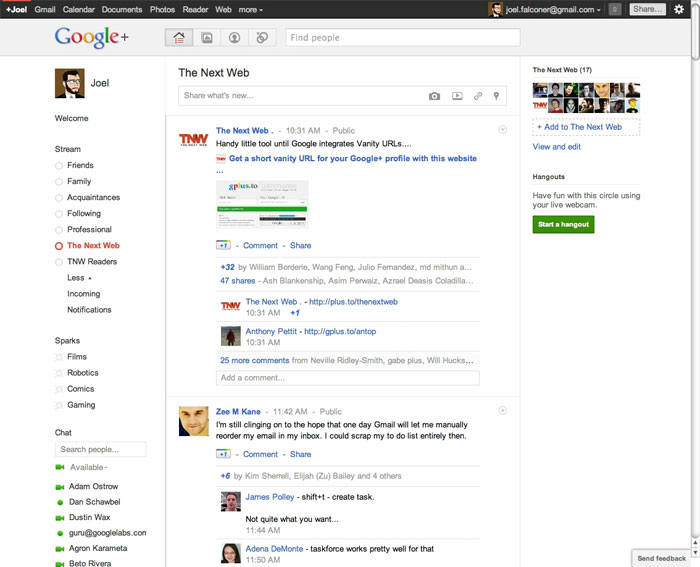Open options arrow on Zee M Kane post
The height and width of the screenshot is (567, 700).
coord(502,410)
